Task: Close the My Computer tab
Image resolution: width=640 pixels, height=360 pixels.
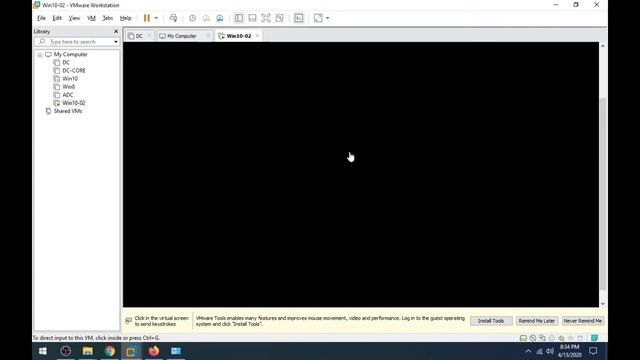Action: [x=208, y=36]
